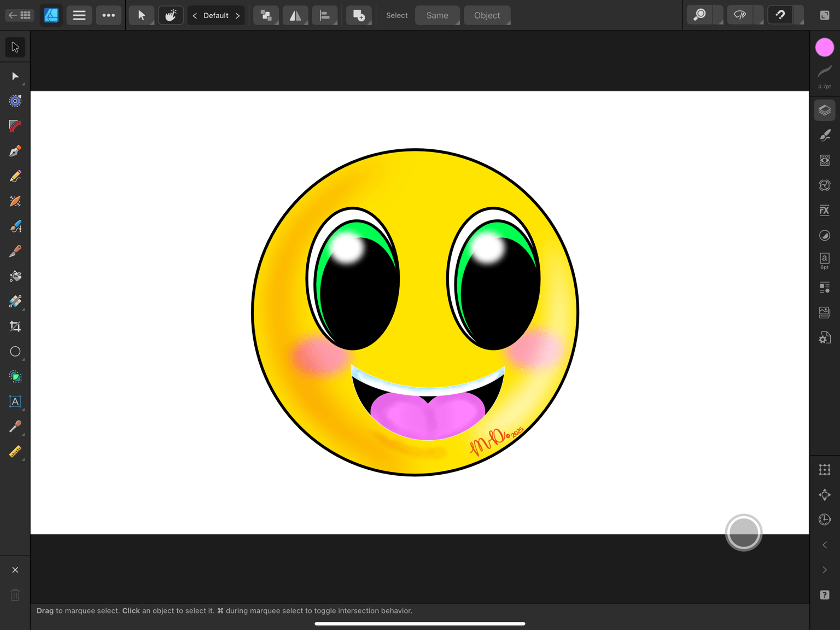
Task: Toggle the top toolbar cursor edit mode
Action: (x=142, y=15)
